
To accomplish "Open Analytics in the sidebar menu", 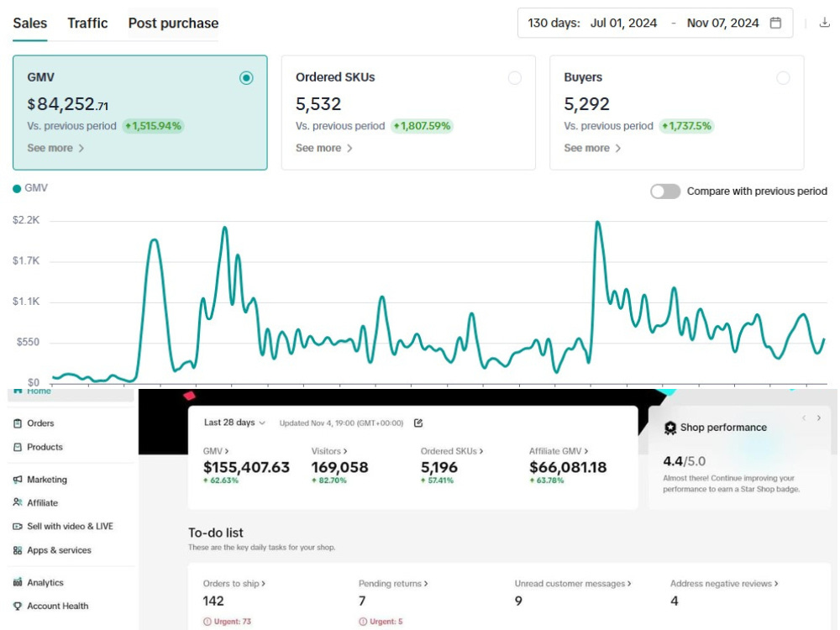I will click(45, 582).
